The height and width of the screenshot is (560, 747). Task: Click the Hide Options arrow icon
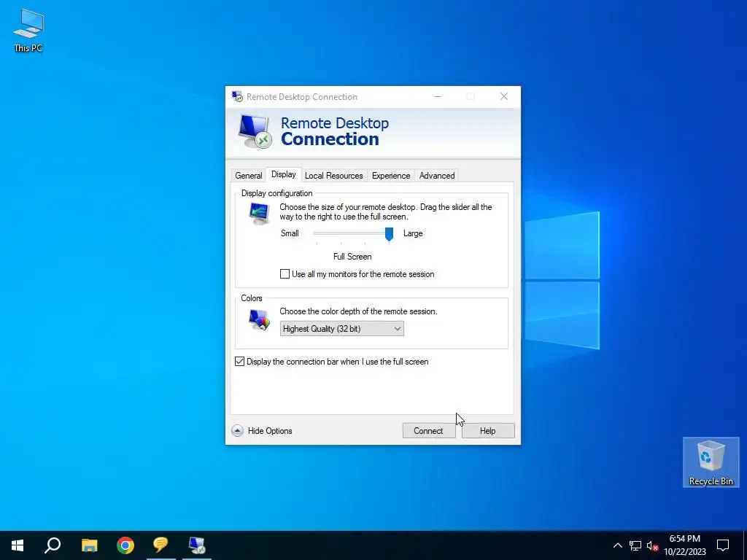coord(237,431)
